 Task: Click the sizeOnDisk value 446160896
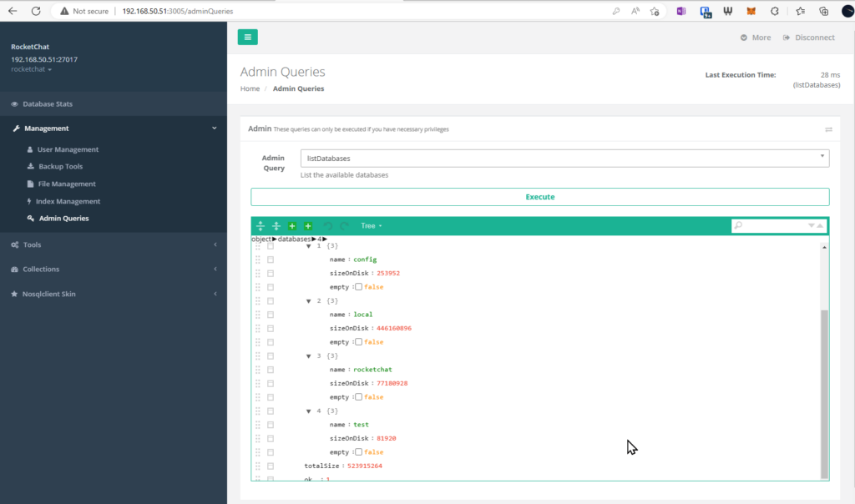pos(394,328)
